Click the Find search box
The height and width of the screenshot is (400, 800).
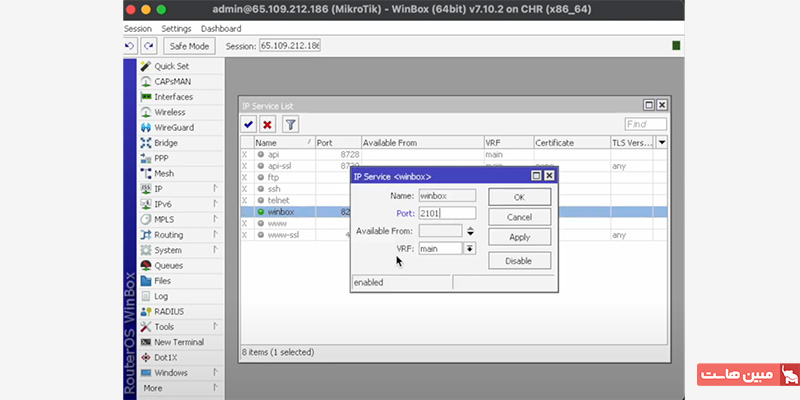coord(645,124)
